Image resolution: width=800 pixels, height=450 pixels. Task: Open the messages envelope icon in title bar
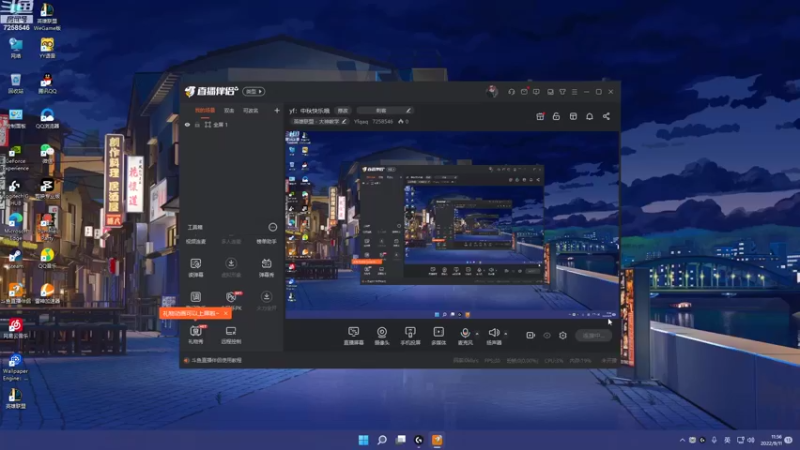tap(524, 92)
